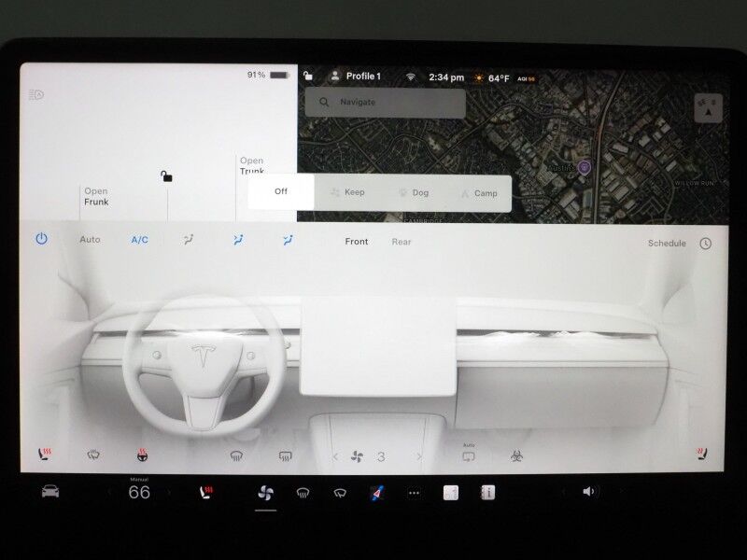Toggle the heated steering wheel
The height and width of the screenshot is (560, 747).
pyautogui.click(x=140, y=455)
